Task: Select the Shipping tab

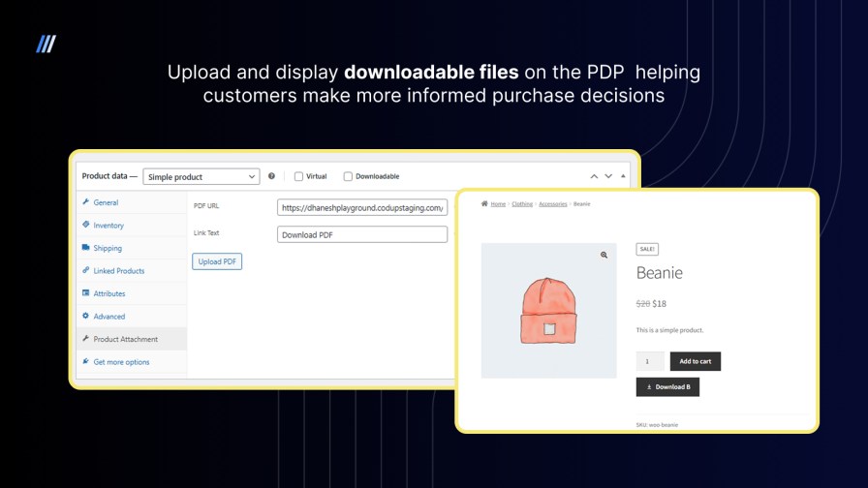Action: coord(132,248)
